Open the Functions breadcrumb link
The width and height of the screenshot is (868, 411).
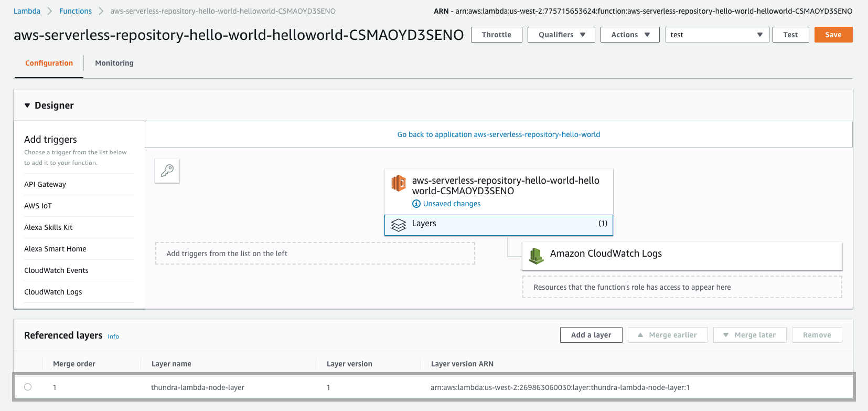76,11
